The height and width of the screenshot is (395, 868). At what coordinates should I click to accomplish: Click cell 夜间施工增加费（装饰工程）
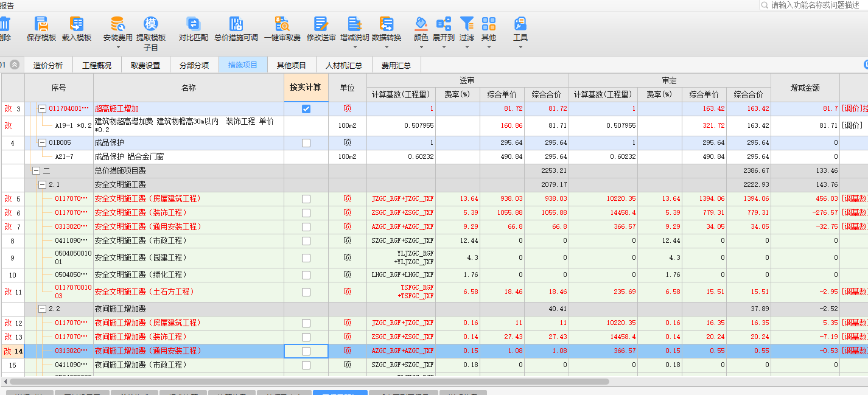[189, 337]
